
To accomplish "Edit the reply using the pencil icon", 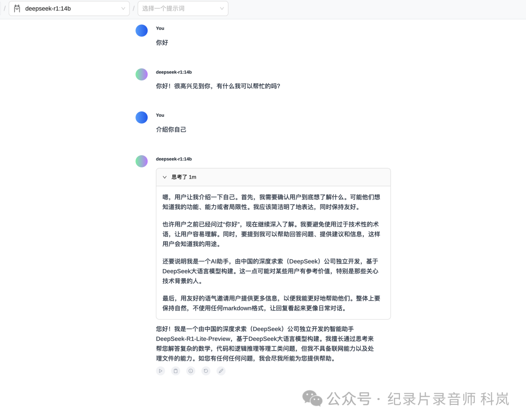I will point(221,371).
